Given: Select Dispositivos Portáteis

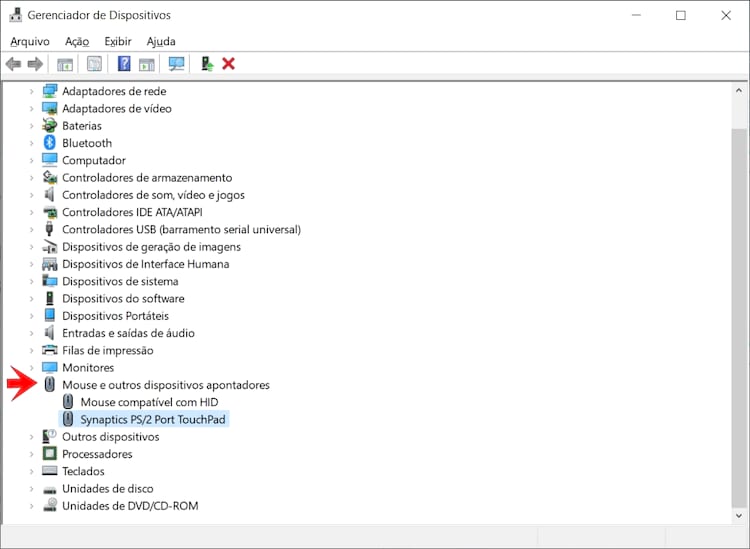Looking at the screenshot, I should coord(115,316).
